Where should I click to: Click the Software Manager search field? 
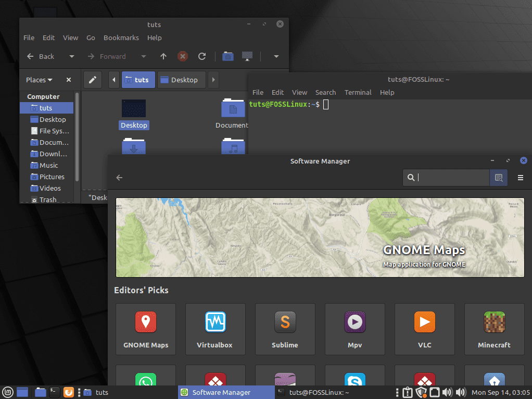click(x=452, y=178)
